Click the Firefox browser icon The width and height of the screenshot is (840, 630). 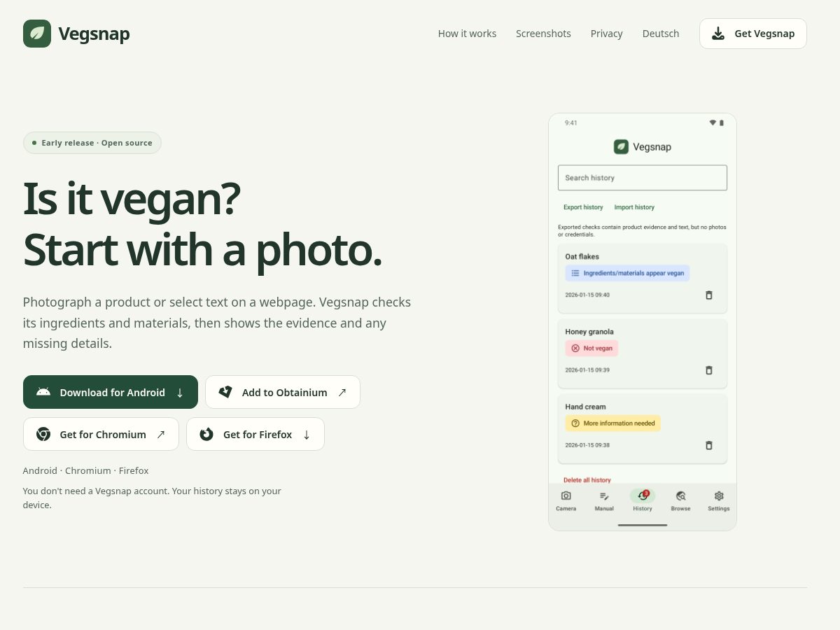click(206, 434)
